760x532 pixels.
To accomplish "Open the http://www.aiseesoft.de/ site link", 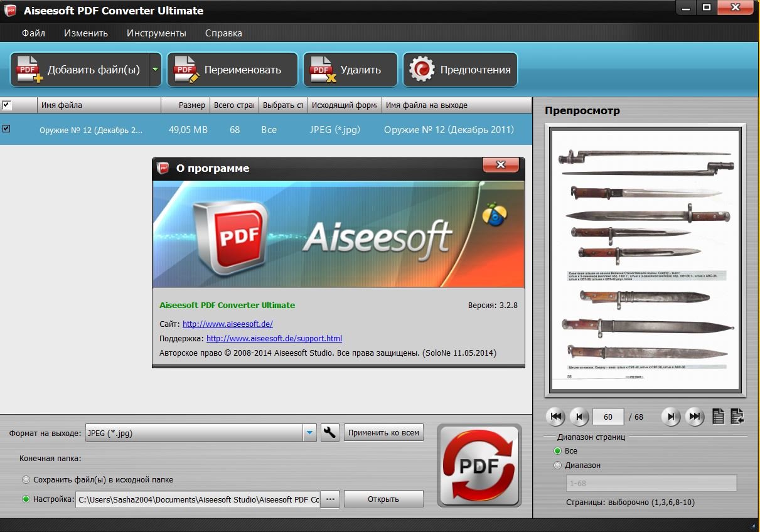I will [x=228, y=324].
